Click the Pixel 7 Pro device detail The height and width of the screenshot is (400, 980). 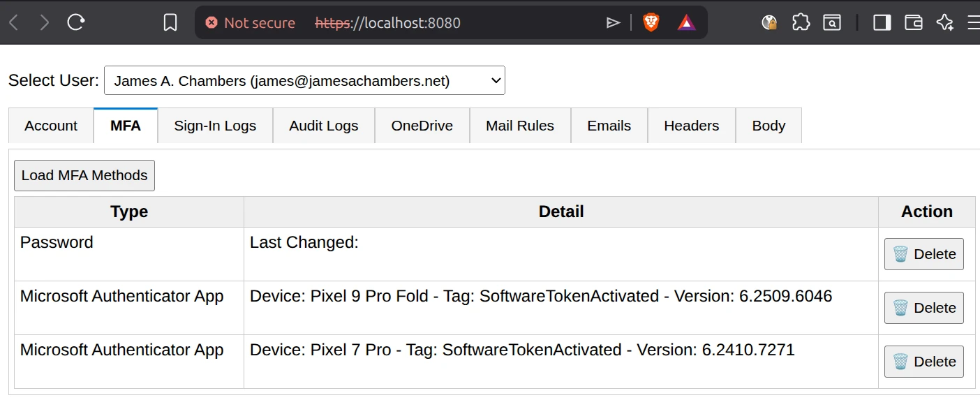coord(522,350)
